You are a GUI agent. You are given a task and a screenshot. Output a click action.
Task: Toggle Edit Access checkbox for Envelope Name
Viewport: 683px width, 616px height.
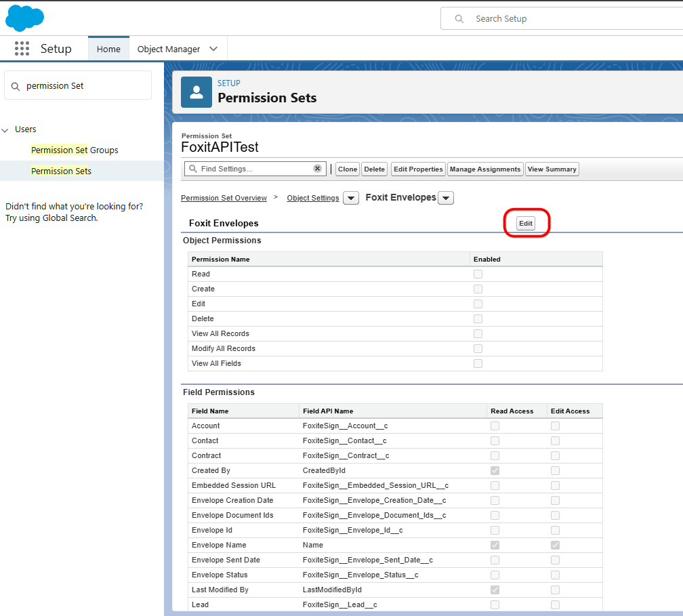click(x=555, y=546)
